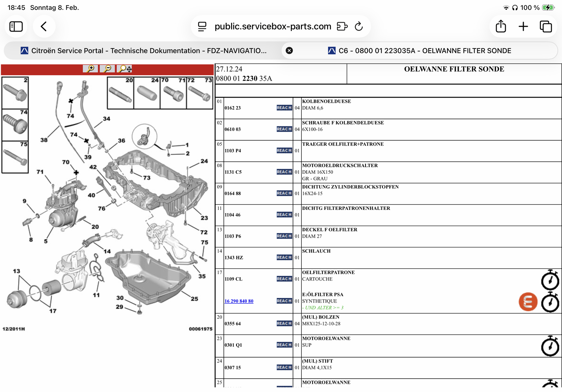Image resolution: width=562 pixels, height=392 pixels.
Task: Open a new tab with plus
Action: (x=523, y=26)
